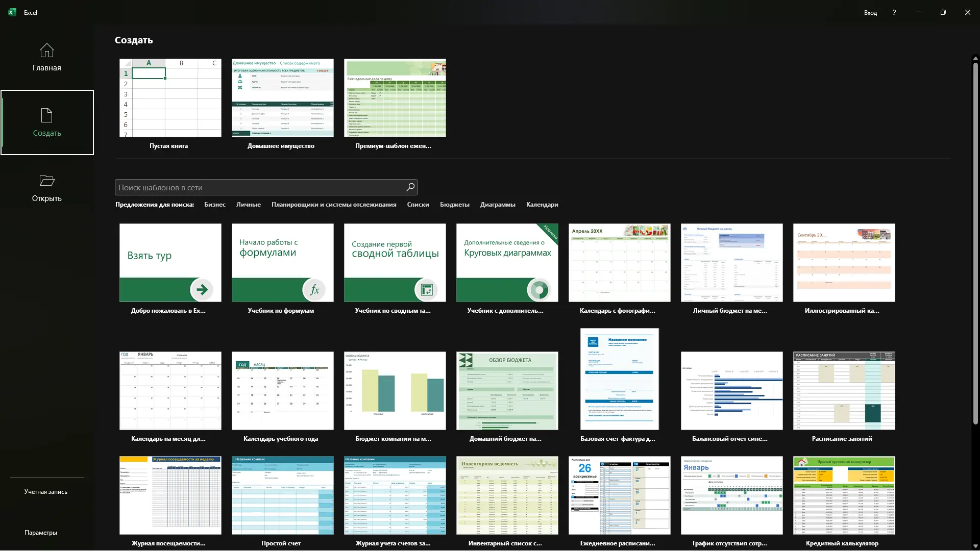
Task: Click the arrow icon on Взять тур tile
Action: [202, 290]
